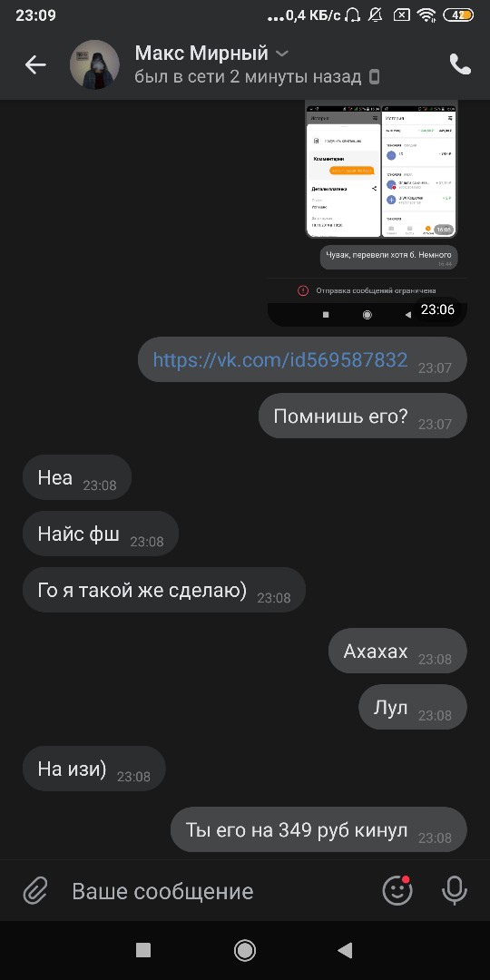Screen dimensions: 490x980
Task: Tap Android square recent apps button
Action: (x=143, y=951)
